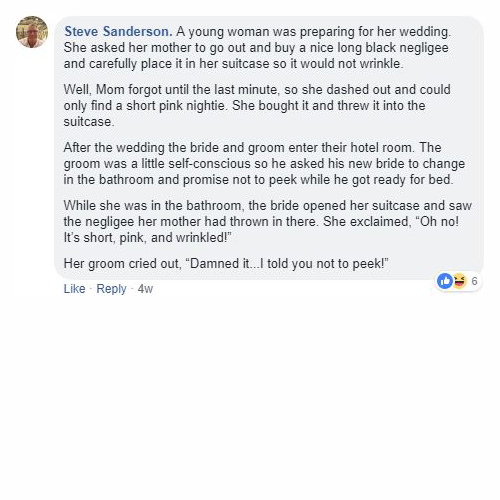The width and height of the screenshot is (500, 500).
Task: Click the laughing Haha reaction emoji
Action: click(x=459, y=281)
